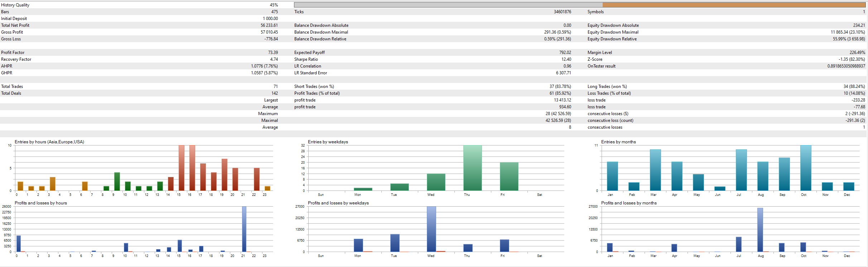Select Expected Payoff value 792.02
Image resolution: width=868 pixels, height=267 pixels.
tap(565, 53)
